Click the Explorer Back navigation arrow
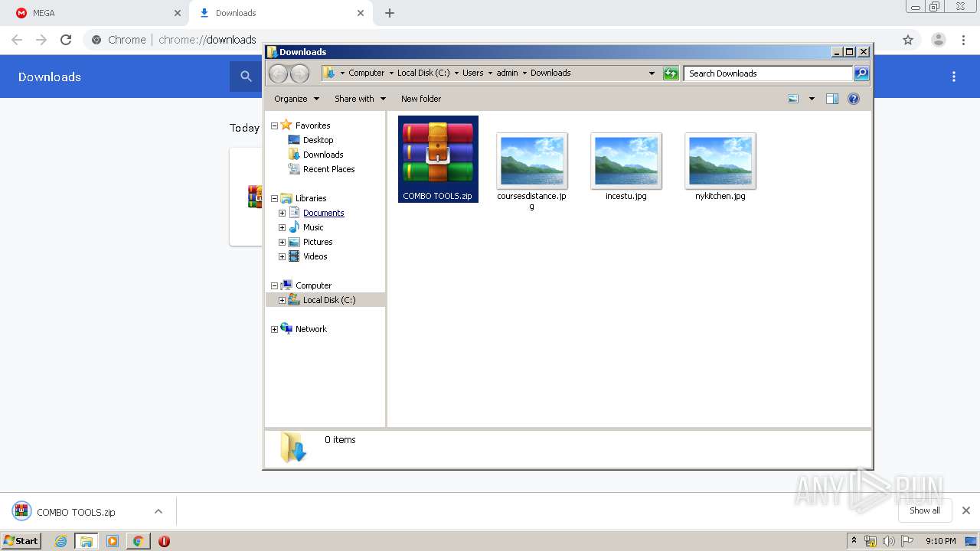The height and width of the screenshot is (551, 980). tap(278, 73)
